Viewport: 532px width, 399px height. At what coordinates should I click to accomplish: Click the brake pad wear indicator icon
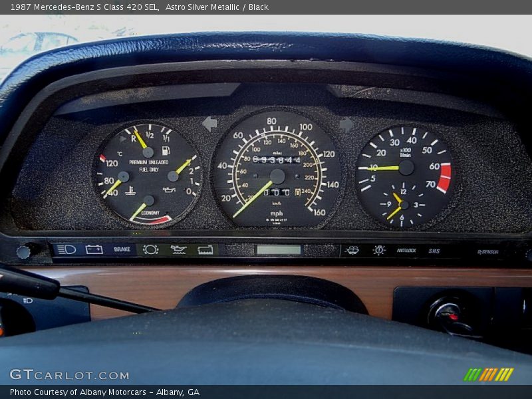(x=151, y=250)
